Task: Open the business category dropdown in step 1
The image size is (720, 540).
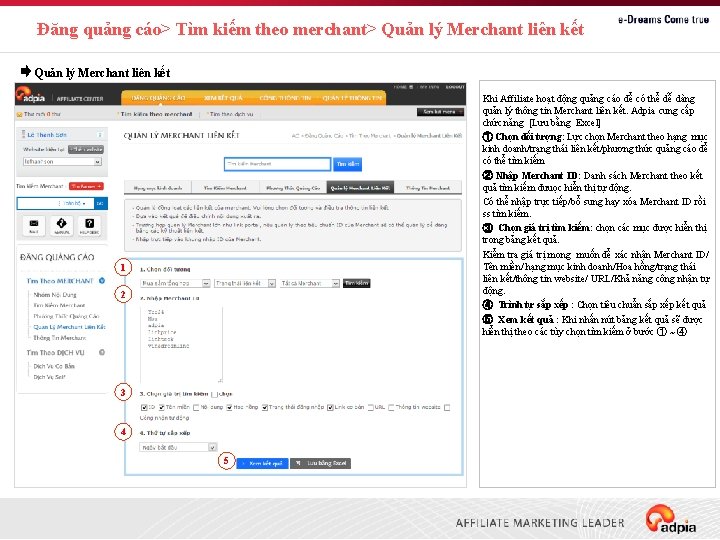Action: pos(175,283)
